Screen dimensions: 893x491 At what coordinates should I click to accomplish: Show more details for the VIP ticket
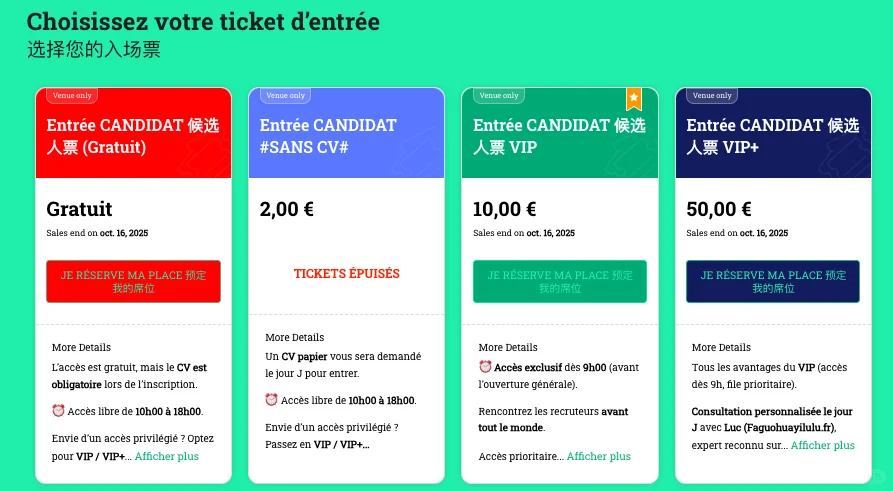tap(598, 456)
